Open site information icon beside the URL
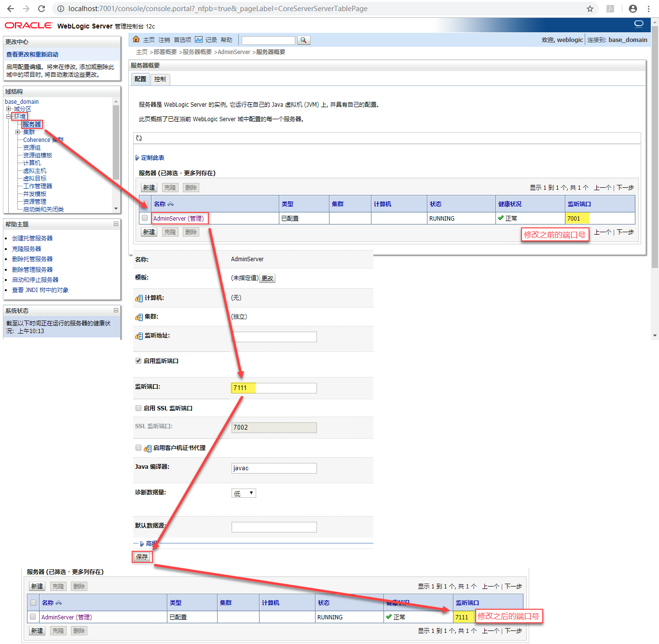Screen dimensions: 659x644 [x=61, y=9]
